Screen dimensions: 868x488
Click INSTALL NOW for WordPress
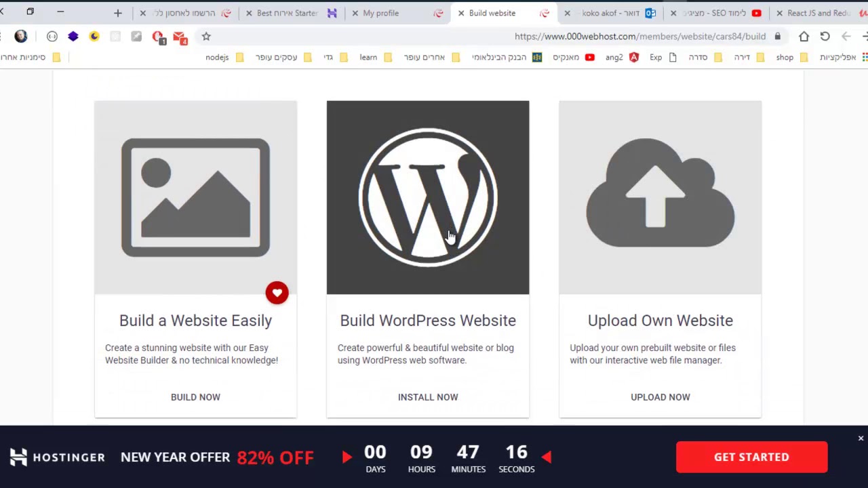pyautogui.click(x=428, y=397)
